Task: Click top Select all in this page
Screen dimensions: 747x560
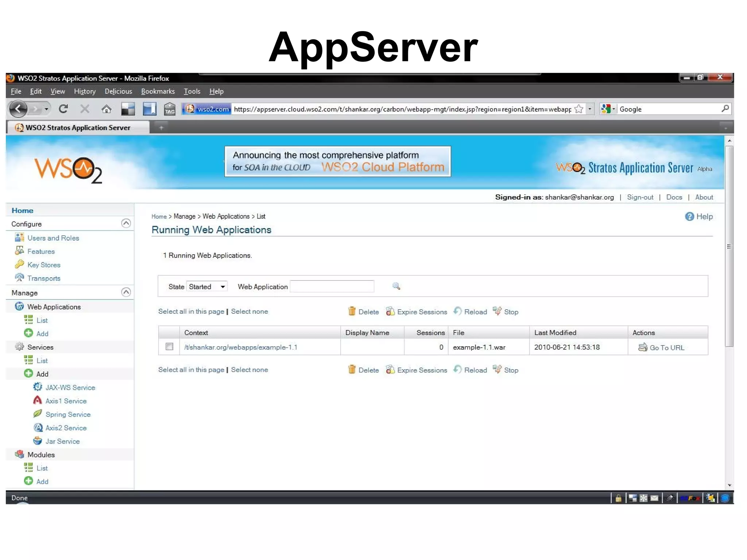Action: [x=191, y=311]
